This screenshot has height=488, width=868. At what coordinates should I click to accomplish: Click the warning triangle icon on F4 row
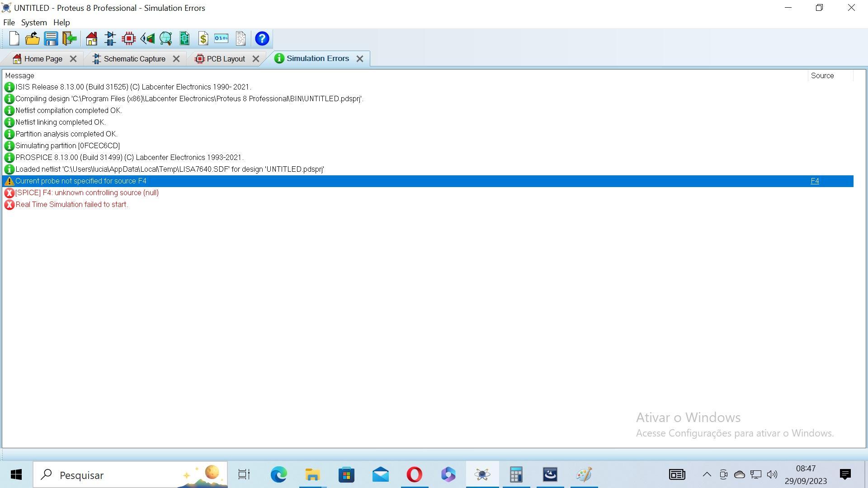(x=9, y=181)
